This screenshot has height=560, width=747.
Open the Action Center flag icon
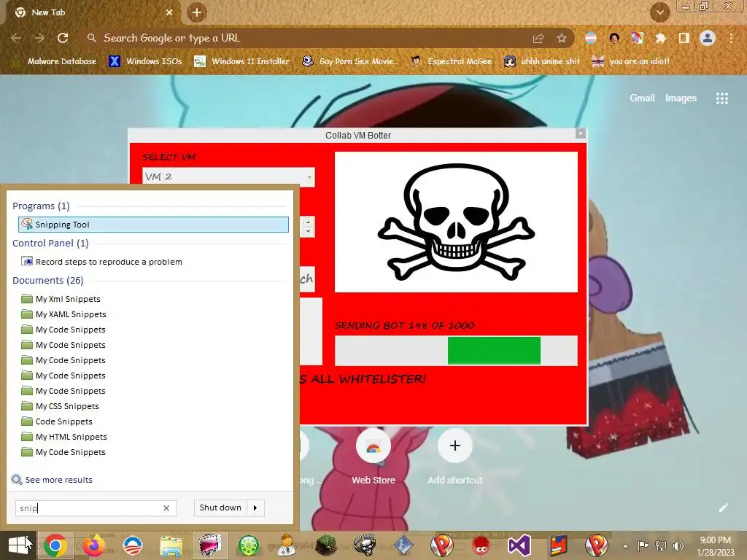(643, 545)
